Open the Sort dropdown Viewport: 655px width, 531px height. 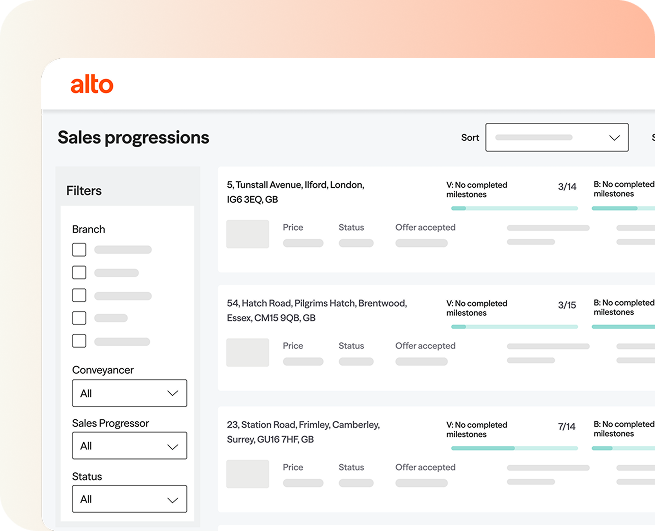pos(556,138)
